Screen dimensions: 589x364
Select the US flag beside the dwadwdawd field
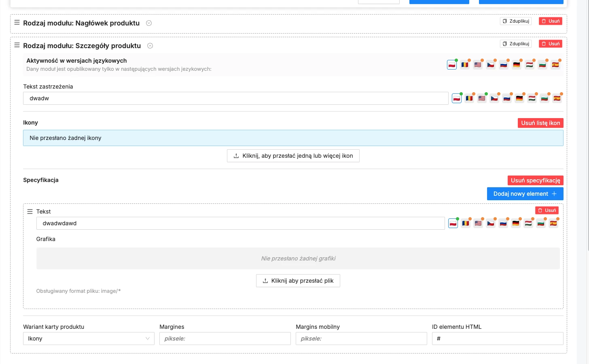pyautogui.click(x=478, y=223)
